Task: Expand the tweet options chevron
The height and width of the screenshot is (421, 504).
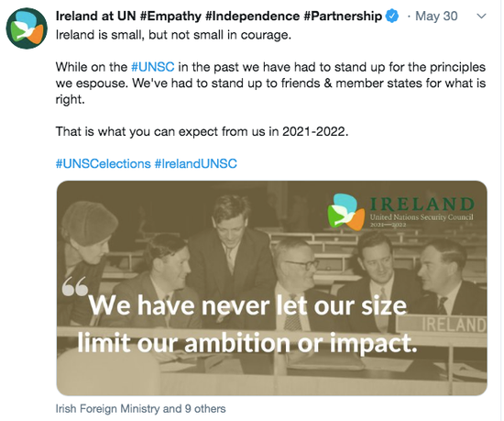Action: click(x=481, y=17)
